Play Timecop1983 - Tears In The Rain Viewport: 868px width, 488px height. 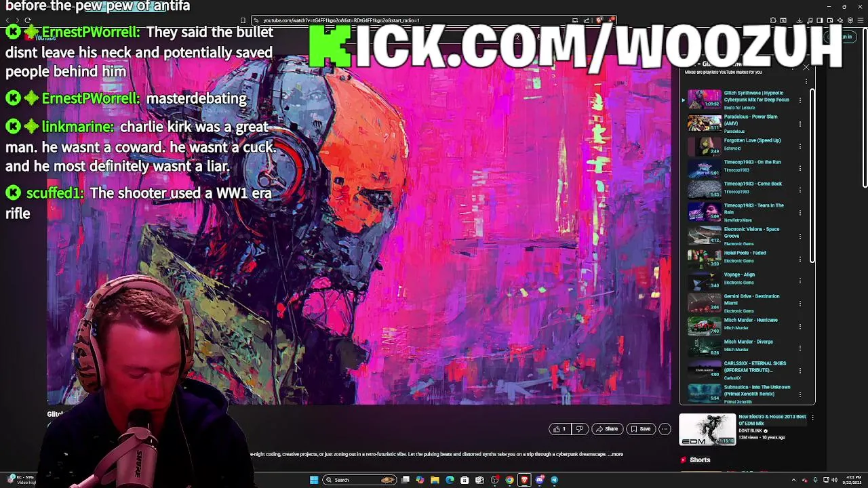tap(704, 212)
